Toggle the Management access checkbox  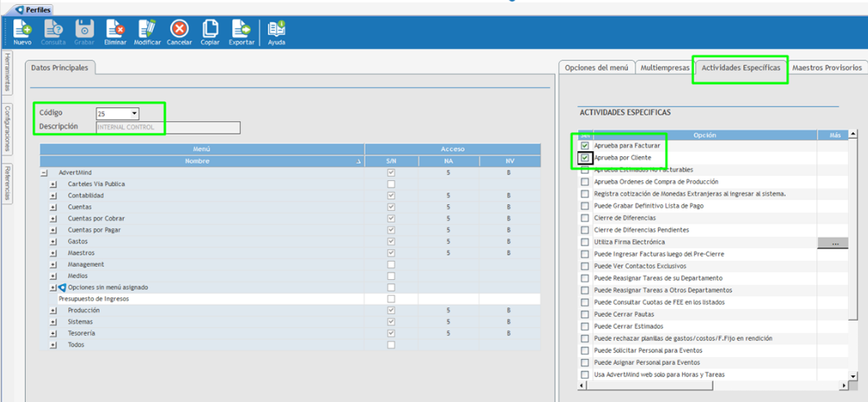click(391, 265)
